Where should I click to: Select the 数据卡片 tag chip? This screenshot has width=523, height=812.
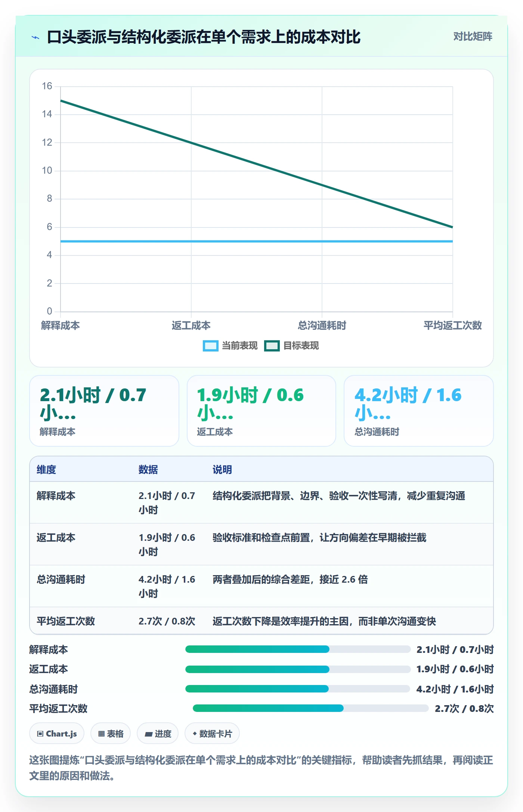tap(212, 734)
